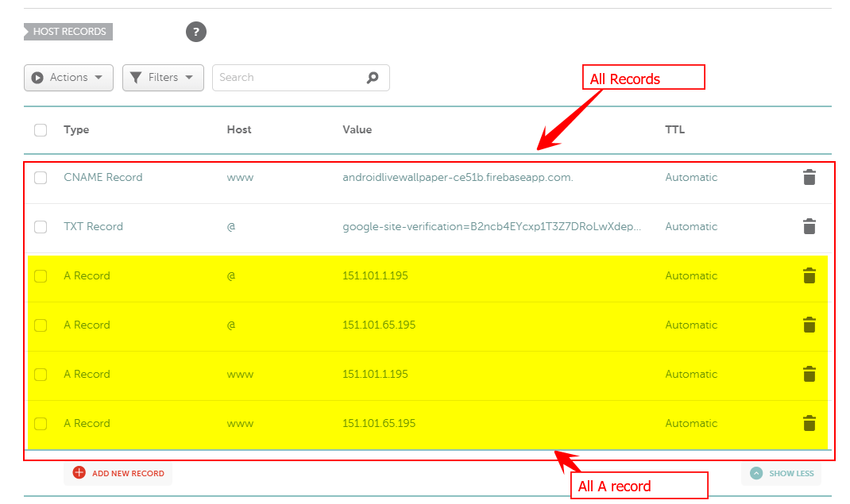This screenshot has width=850, height=504.
Task: Trash the A Record @ 151.101.1.195
Action: 809,275
